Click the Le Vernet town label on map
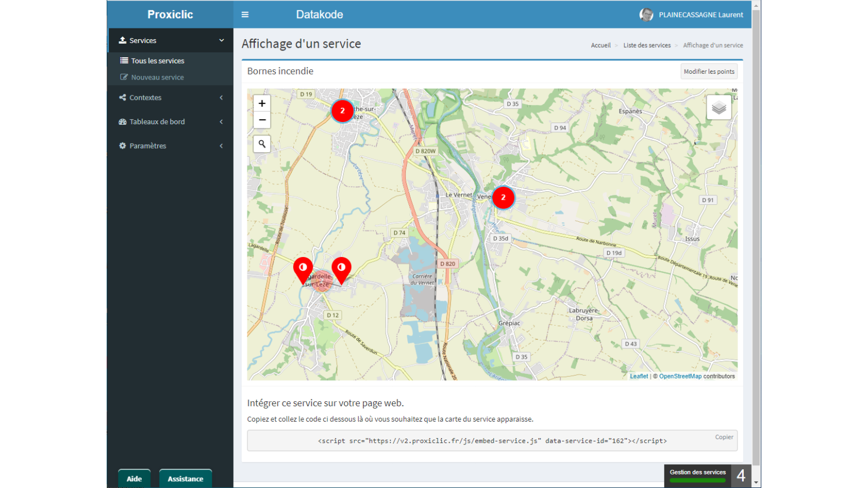 pyautogui.click(x=458, y=195)
